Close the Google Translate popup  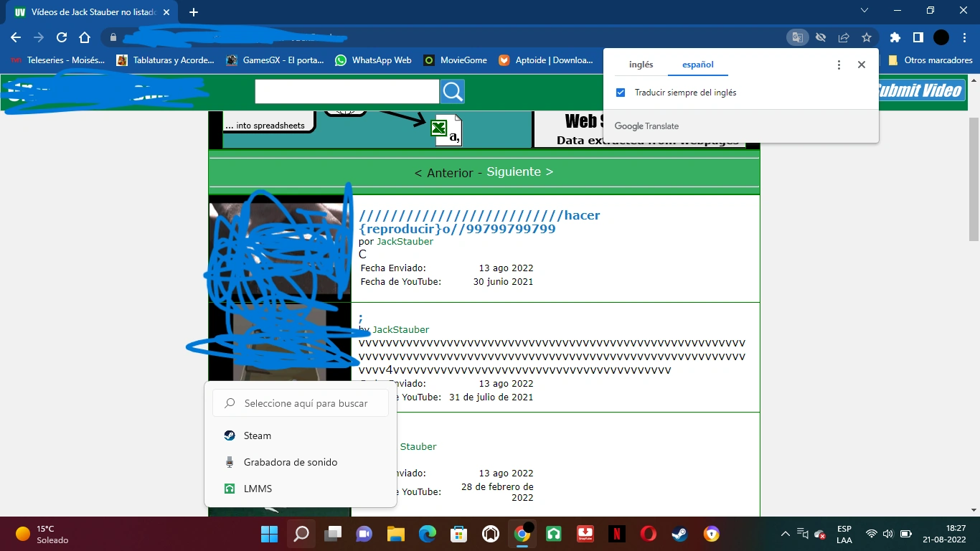click(862, 65)
